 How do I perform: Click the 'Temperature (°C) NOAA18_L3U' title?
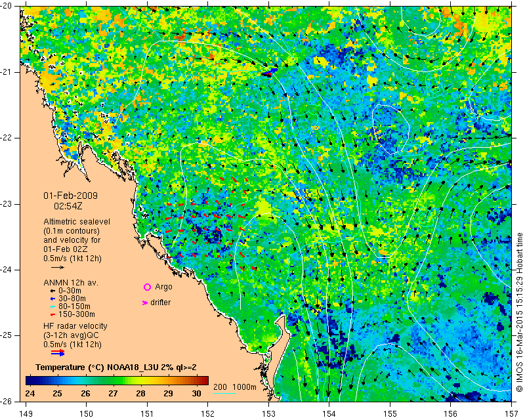click(98, 367)
